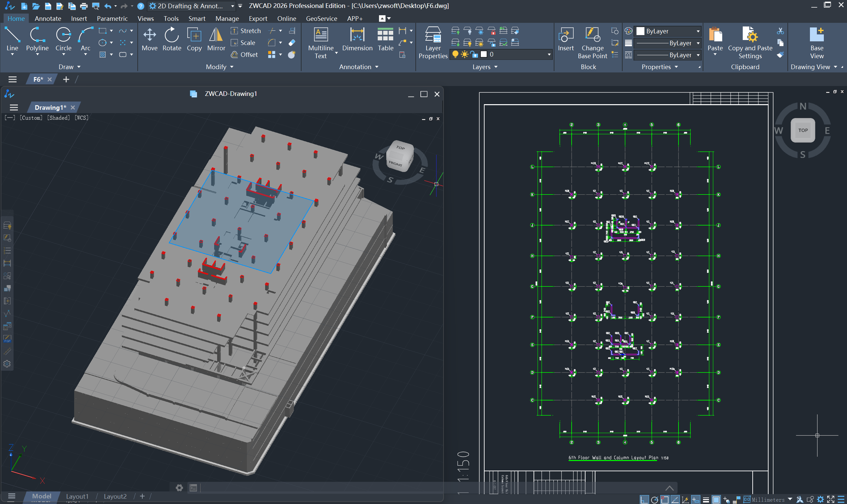
Task: Open the Annotate ribbon tab
Action: click(x=48, y=18)
